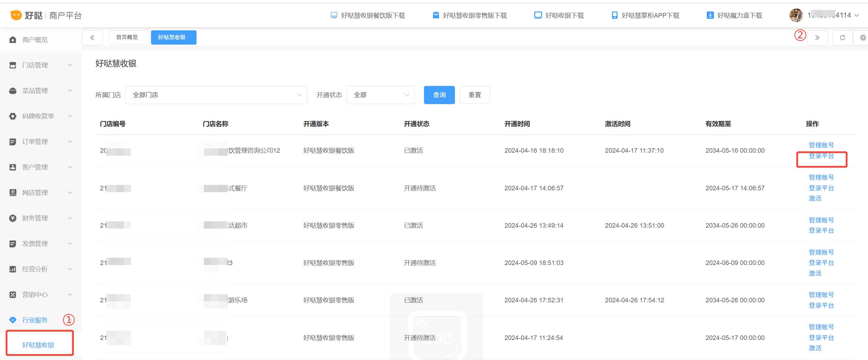The height and width of the screenshot is (360, 868).
Task: Click the 好哒魔力盒下载 download icon
Action: click(x=710, y=15)
